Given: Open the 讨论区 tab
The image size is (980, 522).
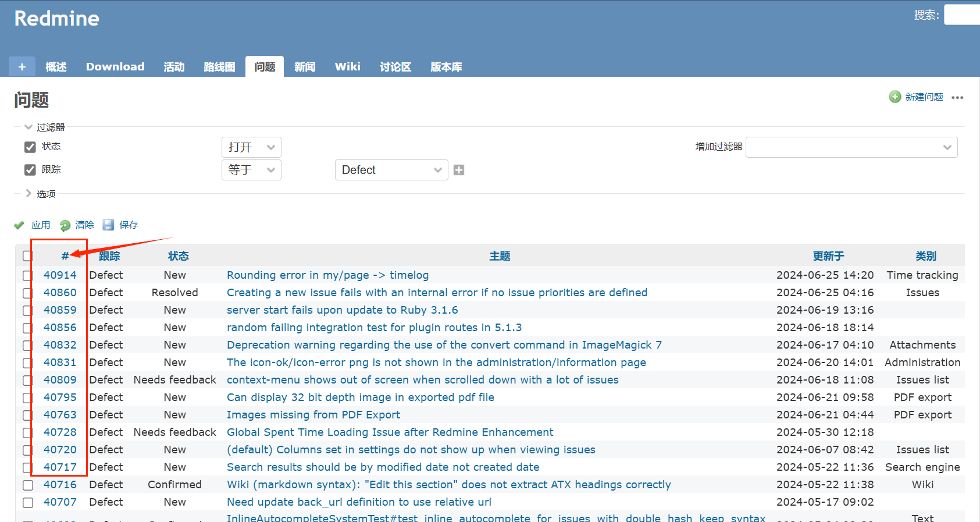Looking at the screenshot, I should [395, 67].
